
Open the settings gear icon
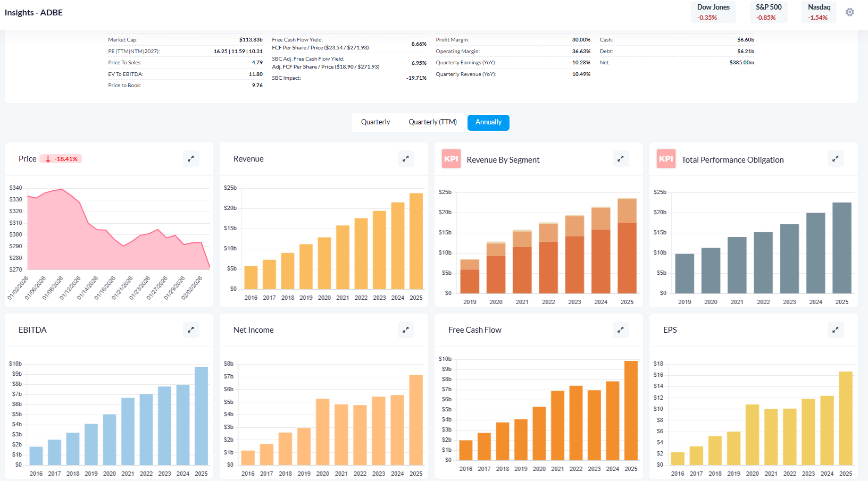click(849, 12)
